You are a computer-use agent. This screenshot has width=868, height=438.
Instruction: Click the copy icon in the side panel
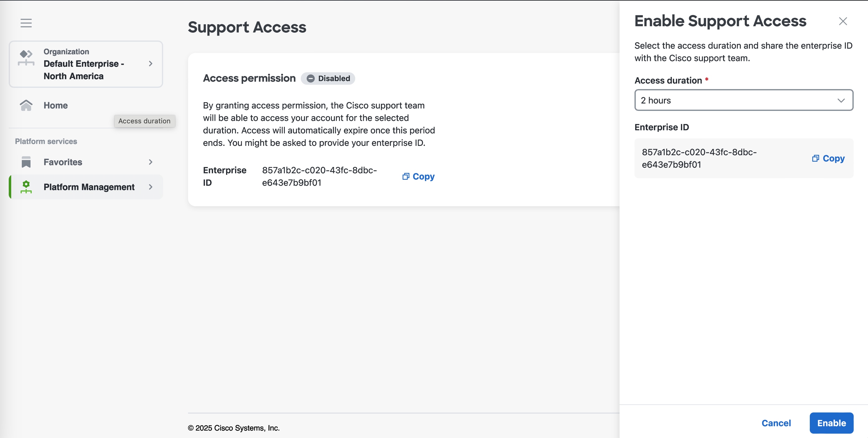coord(815,159)
